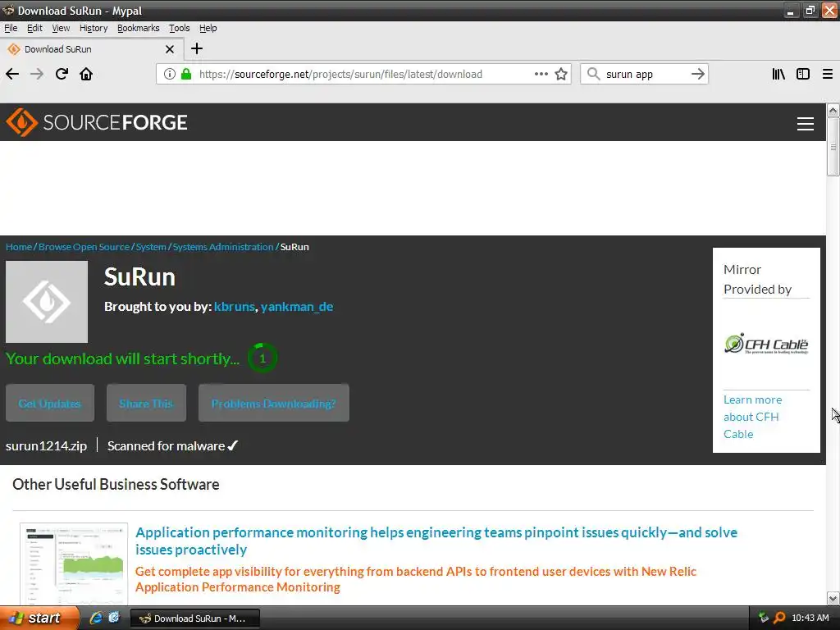Click the orange magnifier tray icon
Image resolution: width=840 pixels, height=630 pixels.
pos(779,618)
